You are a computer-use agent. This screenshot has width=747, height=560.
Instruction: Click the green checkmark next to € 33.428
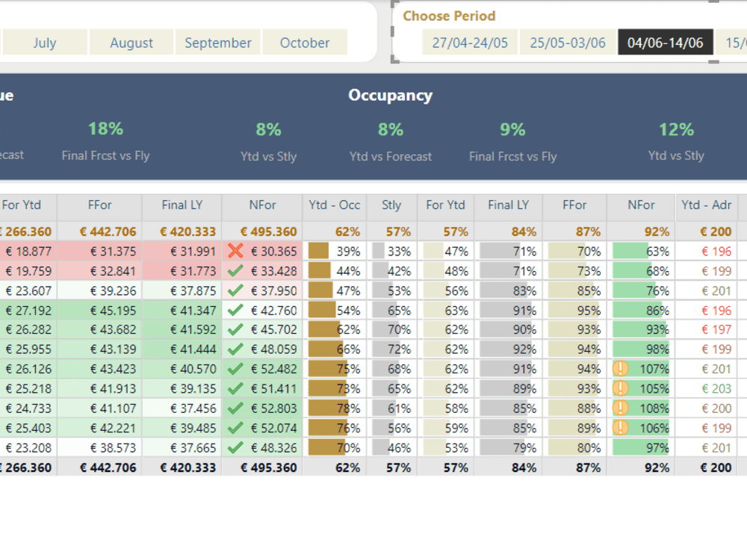pyautogui.click(x=235, y=270)
